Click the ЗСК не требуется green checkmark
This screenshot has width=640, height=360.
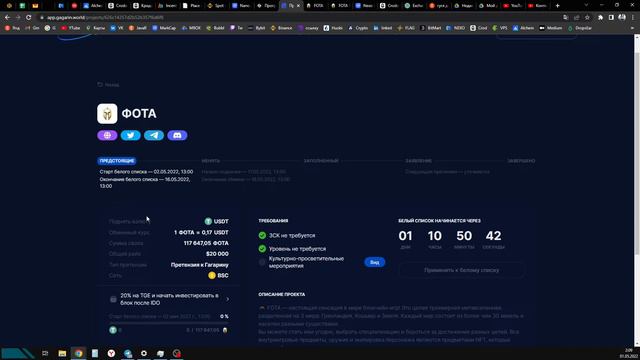(262, 236)
